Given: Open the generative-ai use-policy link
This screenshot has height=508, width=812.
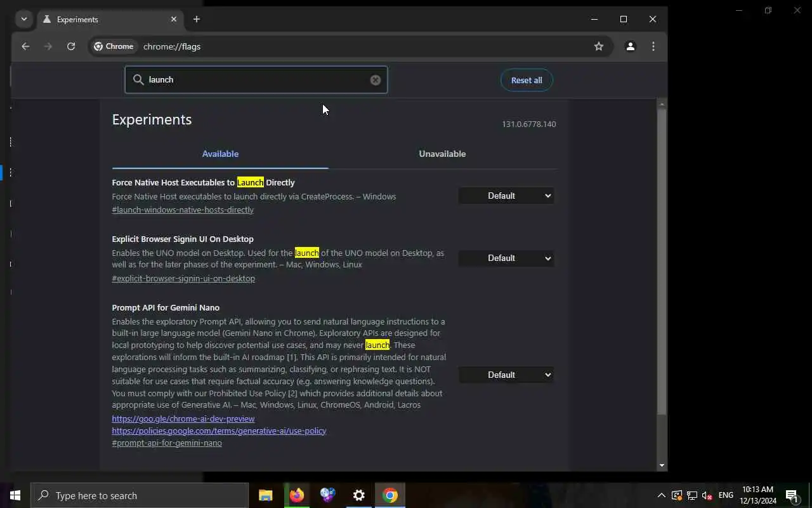Looking at the screenshot, I should pos(219,431).
